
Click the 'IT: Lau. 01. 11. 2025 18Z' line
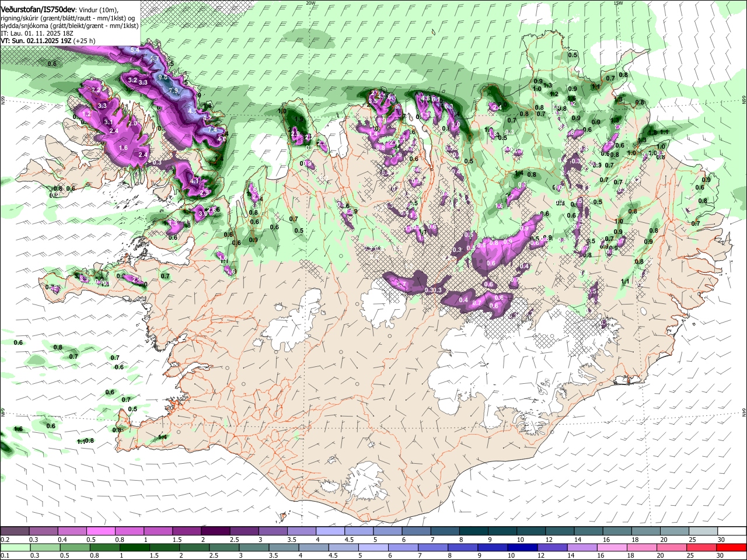point(37,34)
